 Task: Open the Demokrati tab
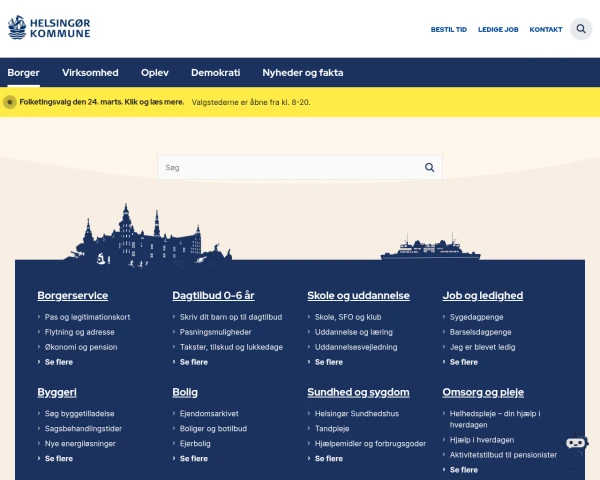coord(215,73)
